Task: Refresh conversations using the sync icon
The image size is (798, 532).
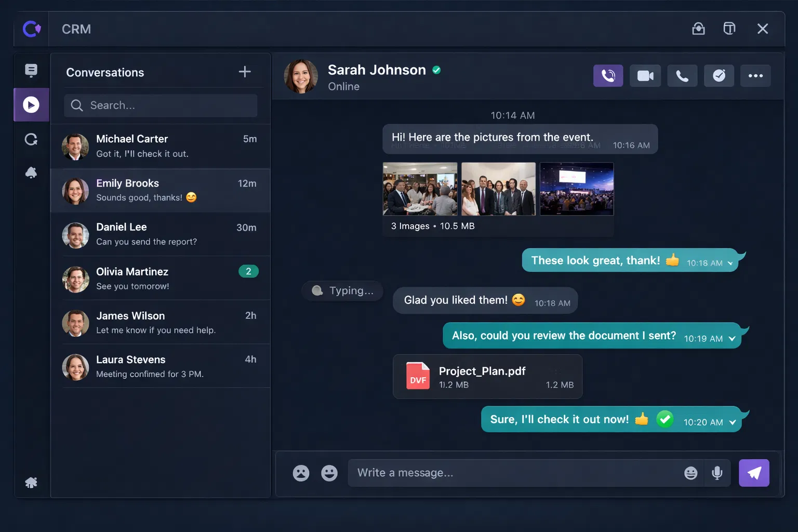Action: click(31, 139)
